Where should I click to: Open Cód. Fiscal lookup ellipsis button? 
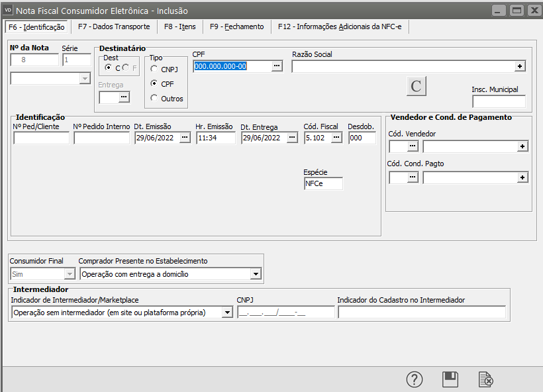tap(336, 138)
